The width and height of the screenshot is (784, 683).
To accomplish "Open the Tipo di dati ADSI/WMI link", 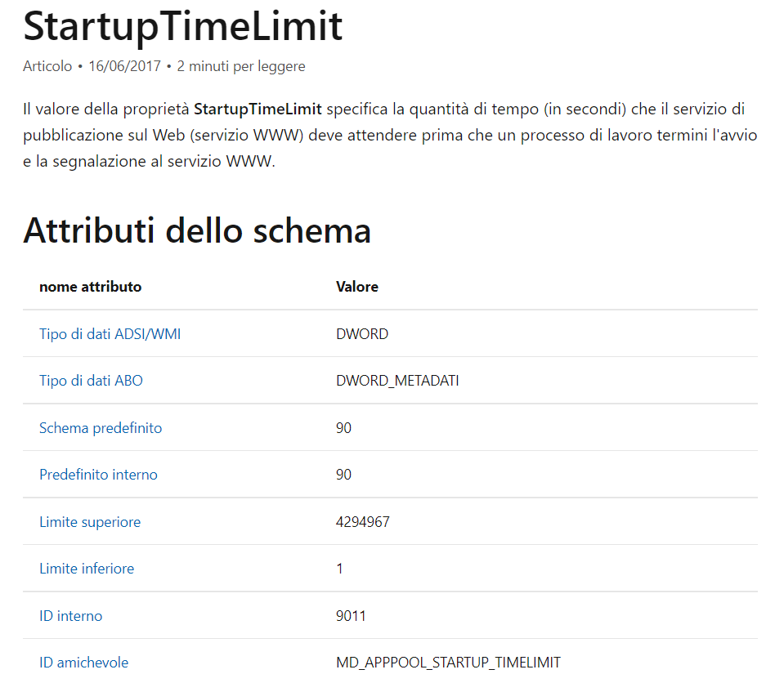I will 110,334.
